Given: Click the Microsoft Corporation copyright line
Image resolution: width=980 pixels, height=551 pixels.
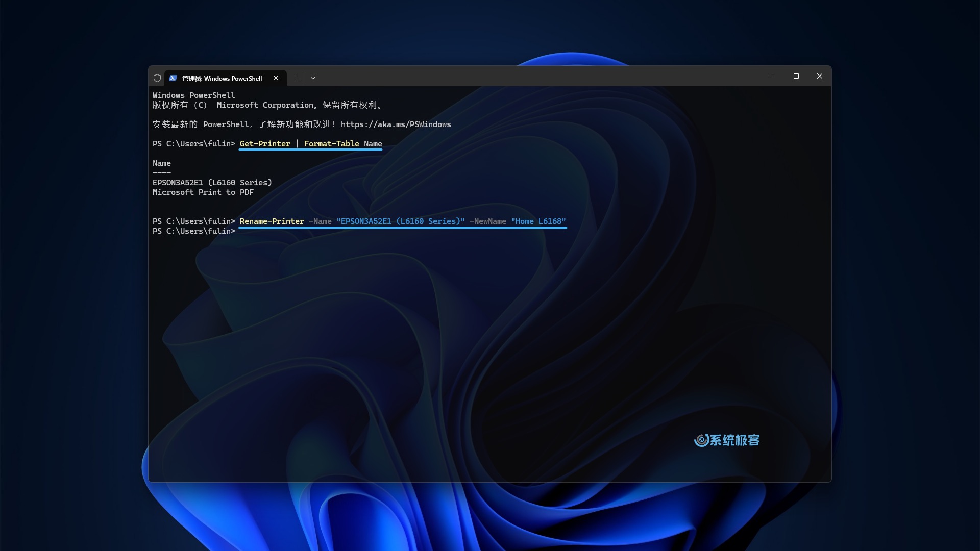Looking at the screenshot, I should point(267,105).
